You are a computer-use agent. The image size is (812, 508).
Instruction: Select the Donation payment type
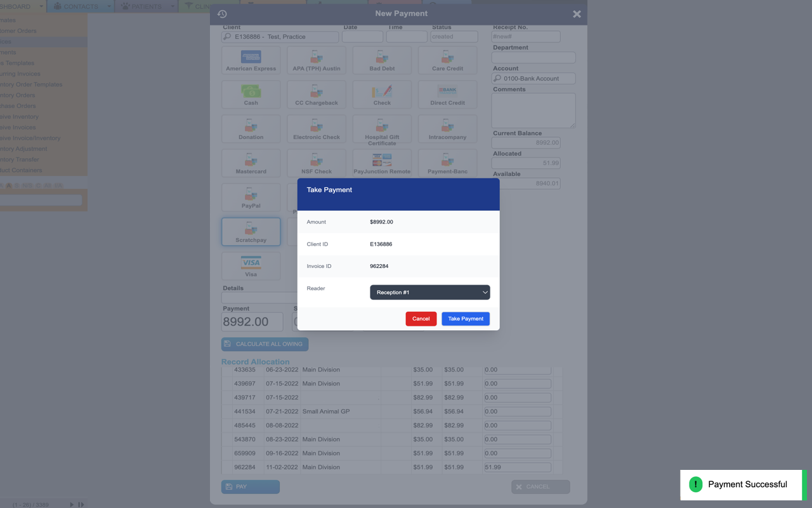251,129
